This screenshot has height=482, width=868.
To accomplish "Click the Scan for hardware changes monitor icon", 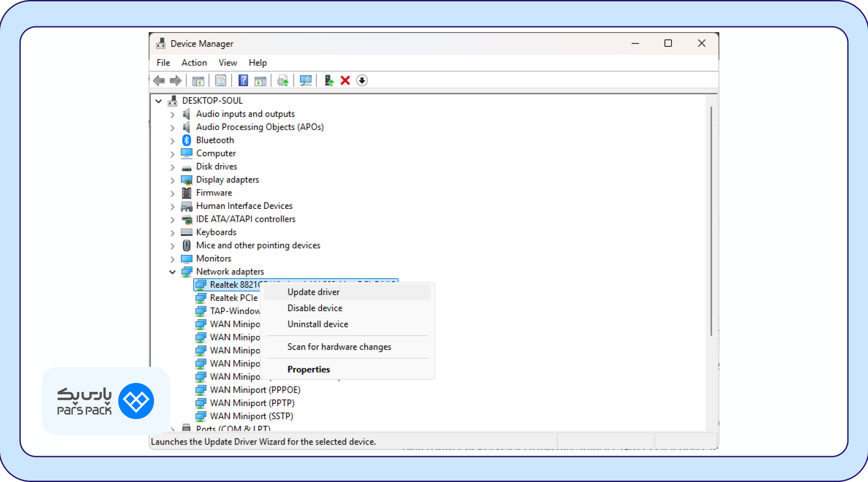I will click(305, 81).
